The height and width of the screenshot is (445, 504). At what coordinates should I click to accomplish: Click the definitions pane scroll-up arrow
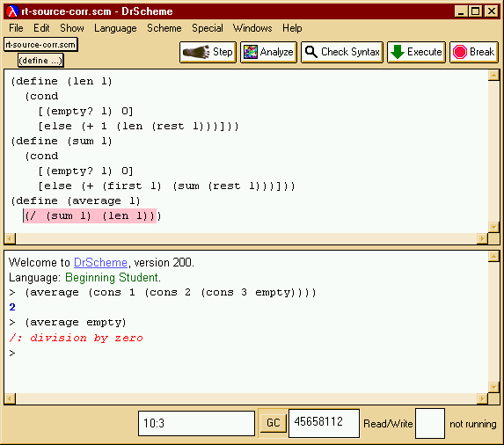(x=493, y=76)
